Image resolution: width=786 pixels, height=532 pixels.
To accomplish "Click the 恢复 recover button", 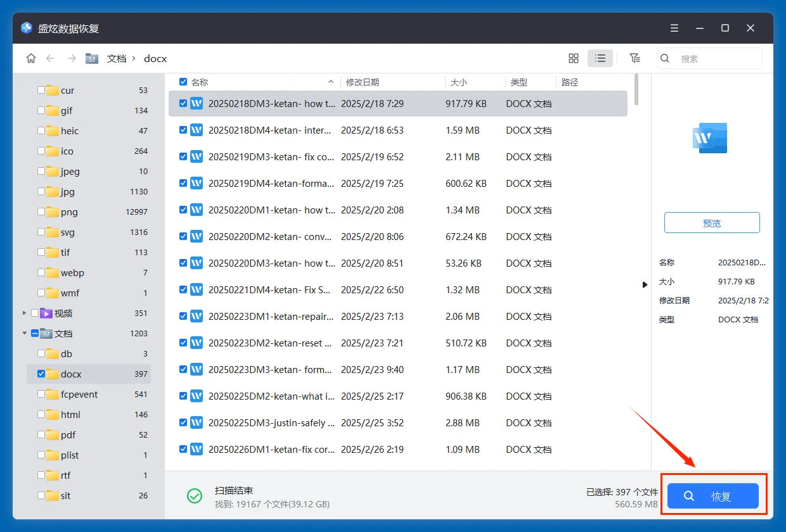I will click(712, 497).
